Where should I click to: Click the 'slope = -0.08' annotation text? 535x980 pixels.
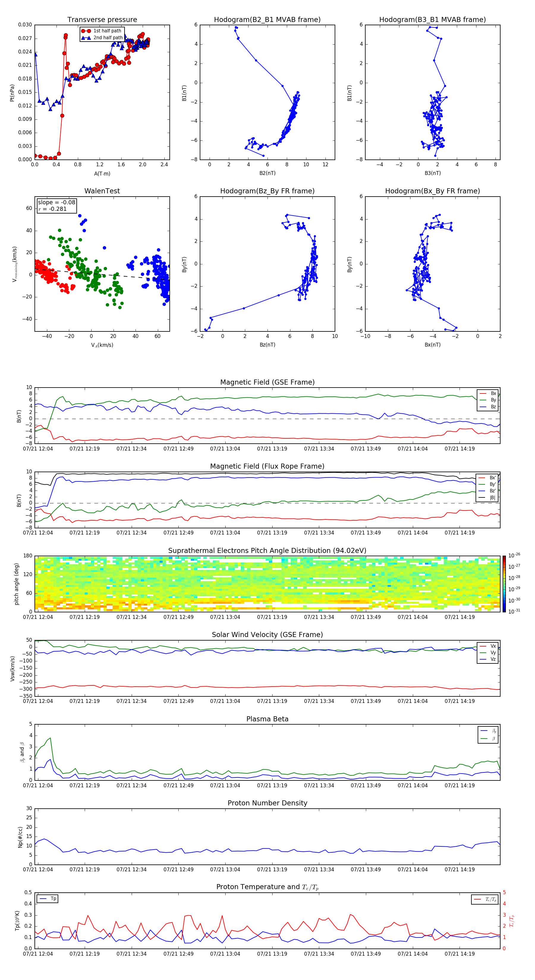(x=56, y=203)
